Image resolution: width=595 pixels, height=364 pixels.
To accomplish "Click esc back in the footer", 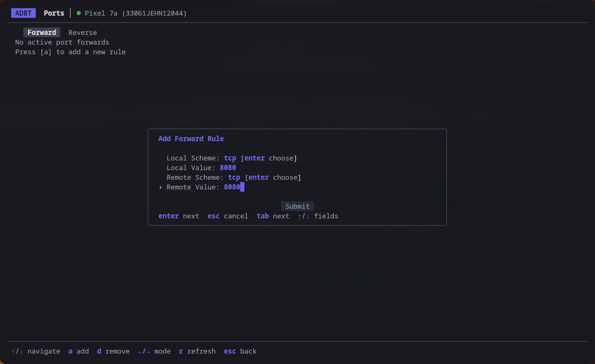I will [x=240, y=351].
